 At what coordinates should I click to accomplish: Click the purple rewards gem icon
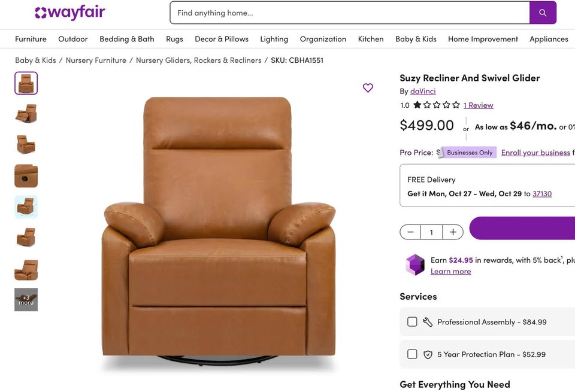[x=415, y=265]
